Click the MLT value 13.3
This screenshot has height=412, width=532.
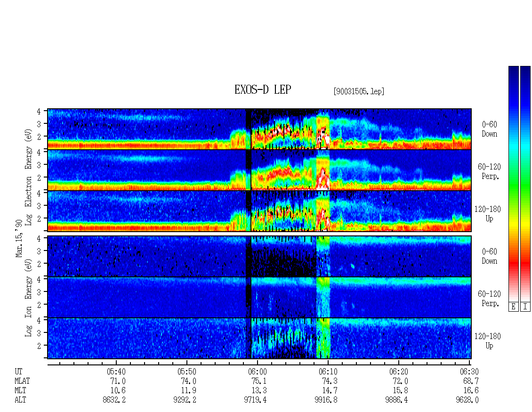(x=259, y=391)
